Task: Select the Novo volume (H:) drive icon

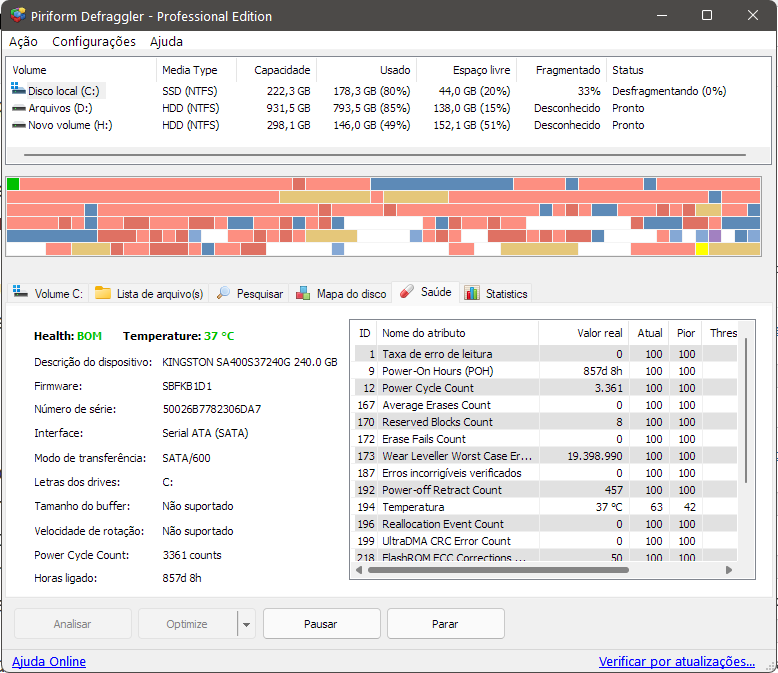Action: 18,125
